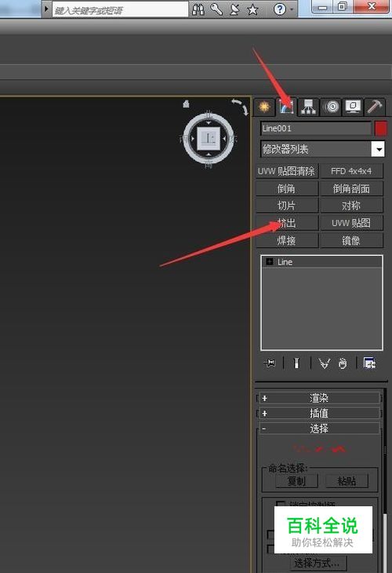Click the Make Unique icon
Image resolution: width=392 pixels, height=573 pixels.
coord(324,363)
